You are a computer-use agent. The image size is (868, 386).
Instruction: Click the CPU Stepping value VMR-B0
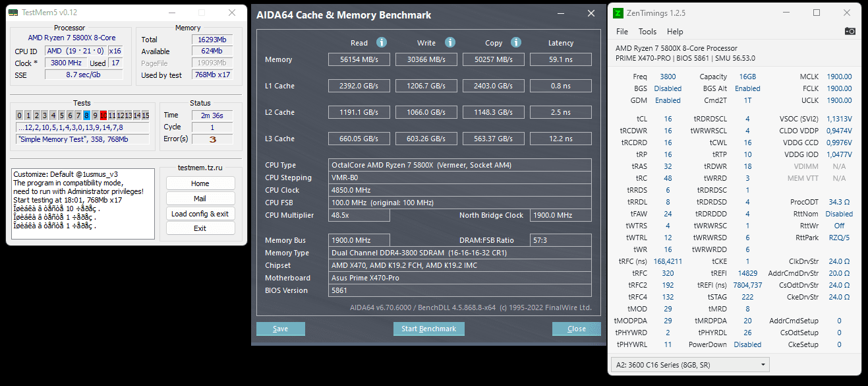click(460, 177)
